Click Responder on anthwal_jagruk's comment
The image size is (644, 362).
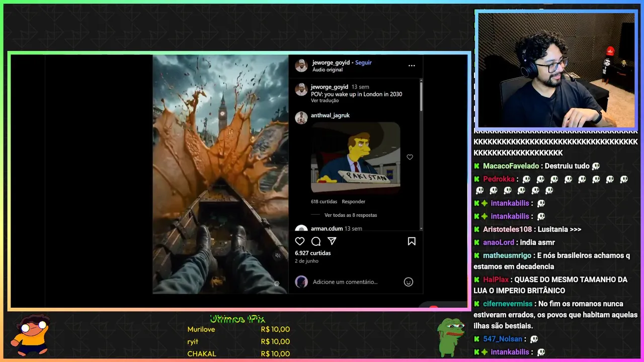click(353, 202)
